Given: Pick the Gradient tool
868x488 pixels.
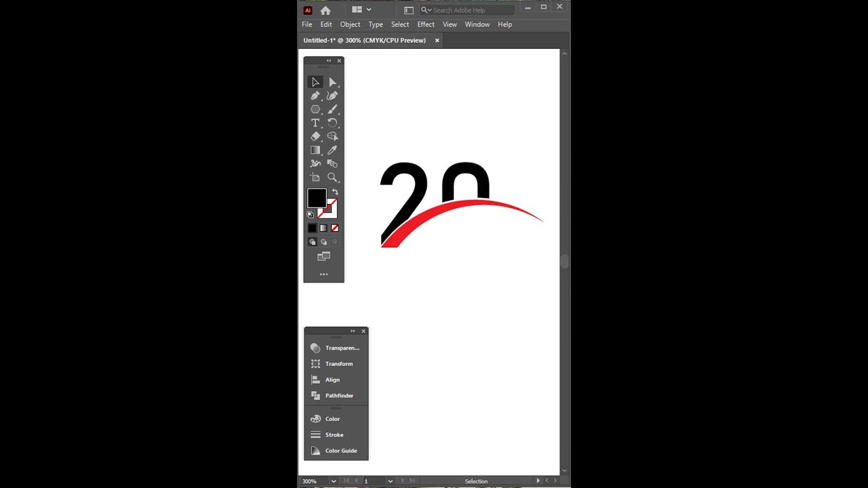Looking at the screenshot, I should click(315, 150).
